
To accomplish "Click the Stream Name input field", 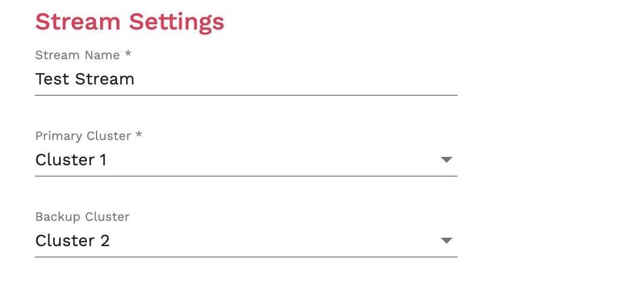I will tap(246, 79).
